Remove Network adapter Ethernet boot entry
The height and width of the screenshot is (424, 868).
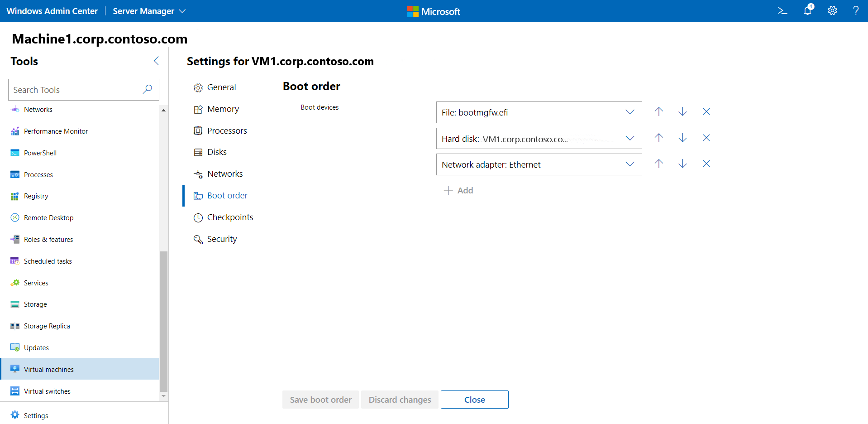pyautogui.click(x=706, y=164)
